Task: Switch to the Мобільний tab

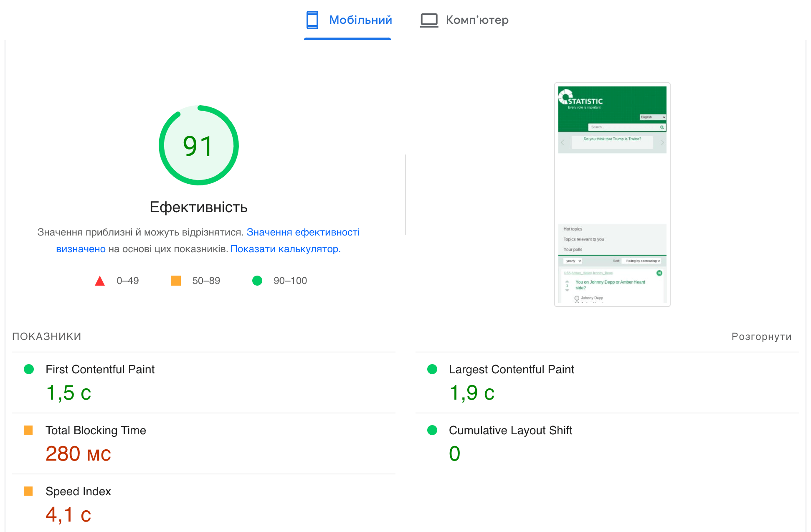Action: coord(360,20)
